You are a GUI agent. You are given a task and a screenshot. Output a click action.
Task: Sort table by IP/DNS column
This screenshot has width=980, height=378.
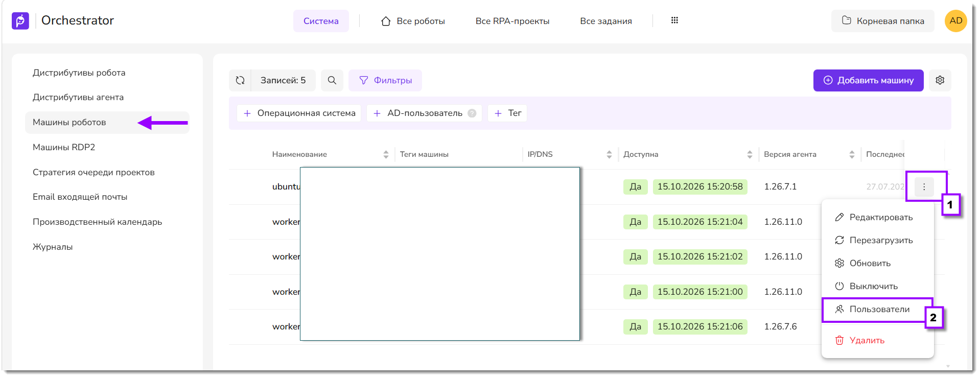609,154
